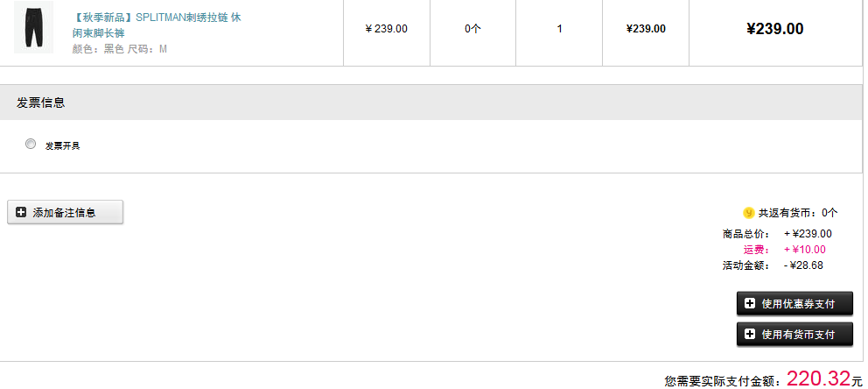The image size is (868, 389).
Task: Click the 使用有货币支付 button
Action: tap(794, 334)
